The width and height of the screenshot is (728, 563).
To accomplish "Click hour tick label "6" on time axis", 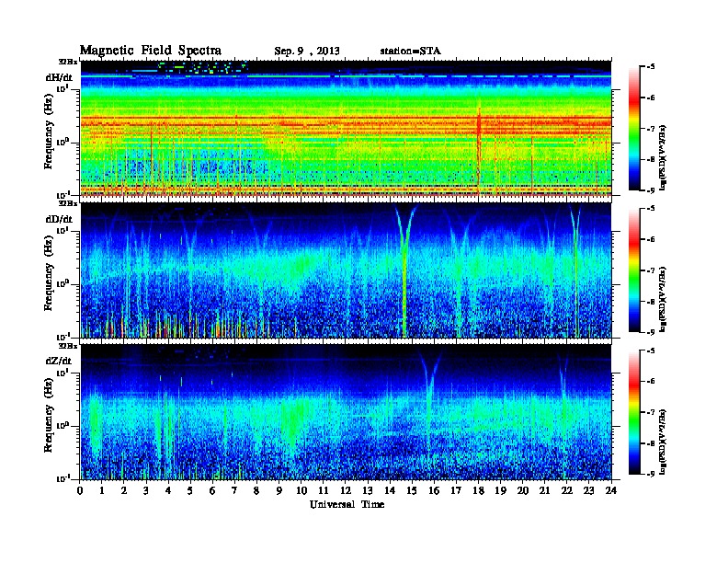I will (x=212, y=490).
